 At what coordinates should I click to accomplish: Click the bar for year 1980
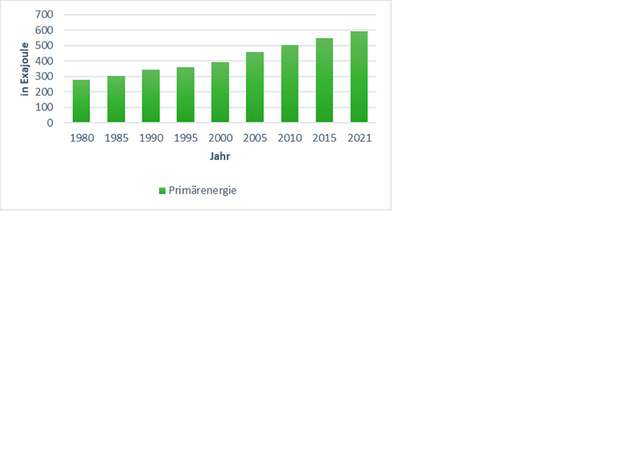pos(81,101)
